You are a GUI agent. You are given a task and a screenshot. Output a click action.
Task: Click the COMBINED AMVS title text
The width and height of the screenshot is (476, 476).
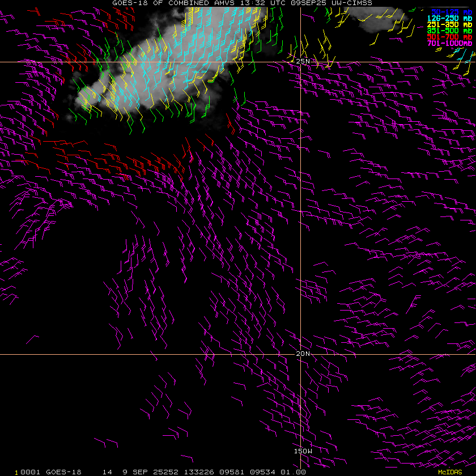point(202,3)
